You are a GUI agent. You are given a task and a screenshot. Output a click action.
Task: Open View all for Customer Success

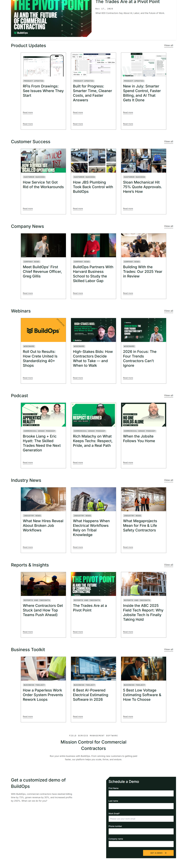[169, 141]
